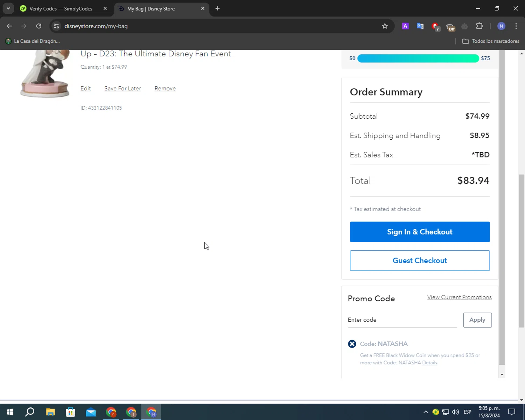The width and height of the screenshot is (525, 420).
Task: Open View Current Promotions link
Action: point(459,297)
